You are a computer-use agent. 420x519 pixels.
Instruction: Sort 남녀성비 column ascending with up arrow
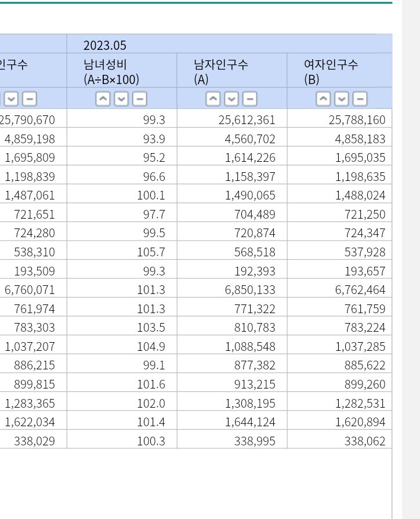click(103, 99)
